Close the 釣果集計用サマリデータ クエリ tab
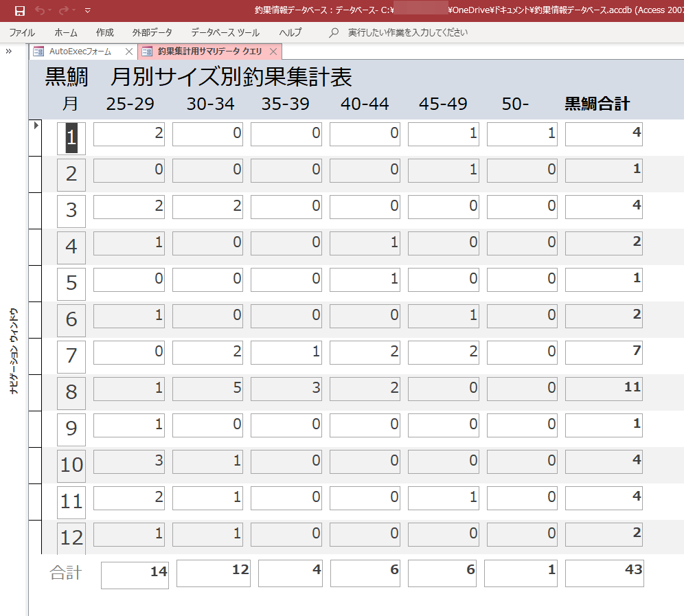Screen dimensions: 684x616 [273, 52]
